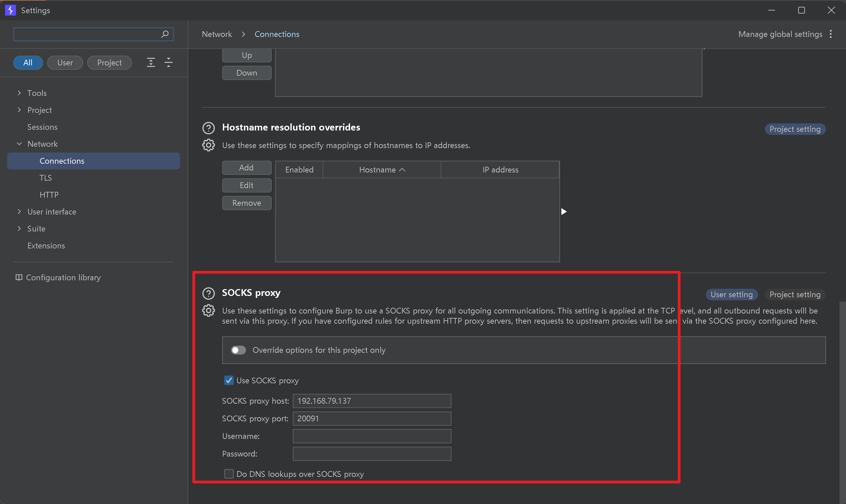This screenshot has width=846, height=504.
Task: Click the SOCKS proxy port field
Action: 371,418
